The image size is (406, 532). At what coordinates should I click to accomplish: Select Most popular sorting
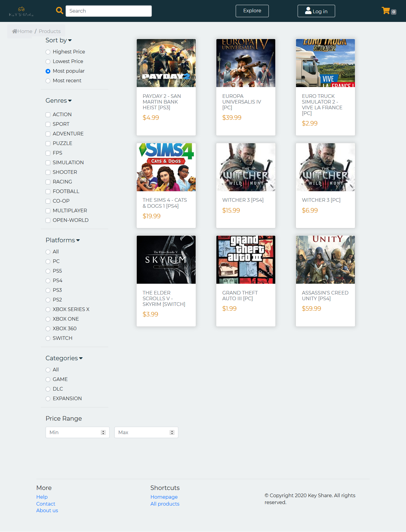(48, 71)
